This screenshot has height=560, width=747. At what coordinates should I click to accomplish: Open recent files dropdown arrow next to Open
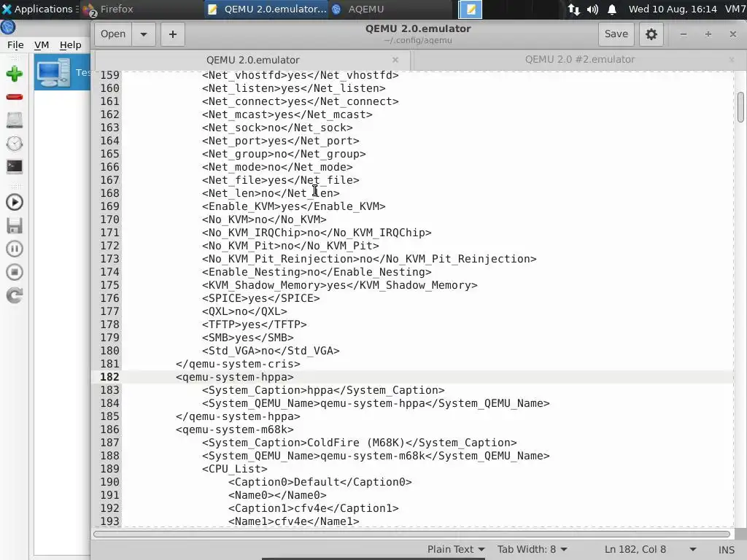point(144,34)
